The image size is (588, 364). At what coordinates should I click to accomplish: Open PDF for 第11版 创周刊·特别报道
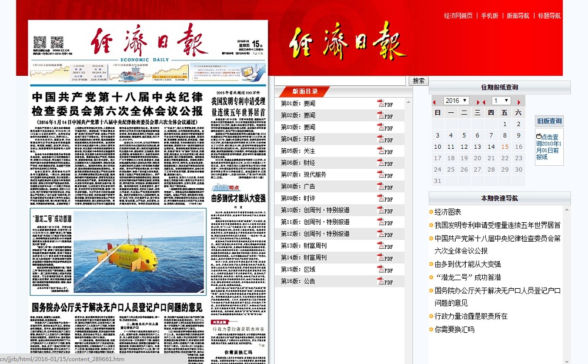(385, 222)
